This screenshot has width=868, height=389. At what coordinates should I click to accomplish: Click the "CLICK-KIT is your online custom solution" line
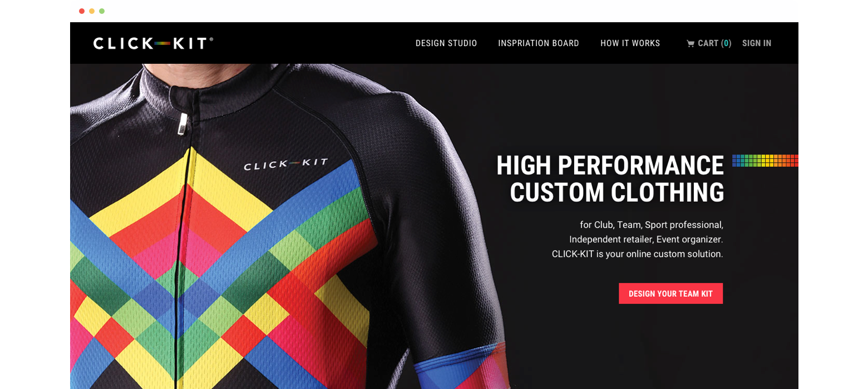click(638, 254)
